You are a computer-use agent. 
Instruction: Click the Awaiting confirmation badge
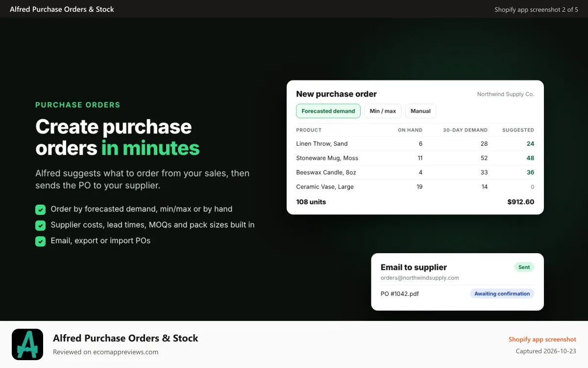pyautogui.click(x=502, y=293)
